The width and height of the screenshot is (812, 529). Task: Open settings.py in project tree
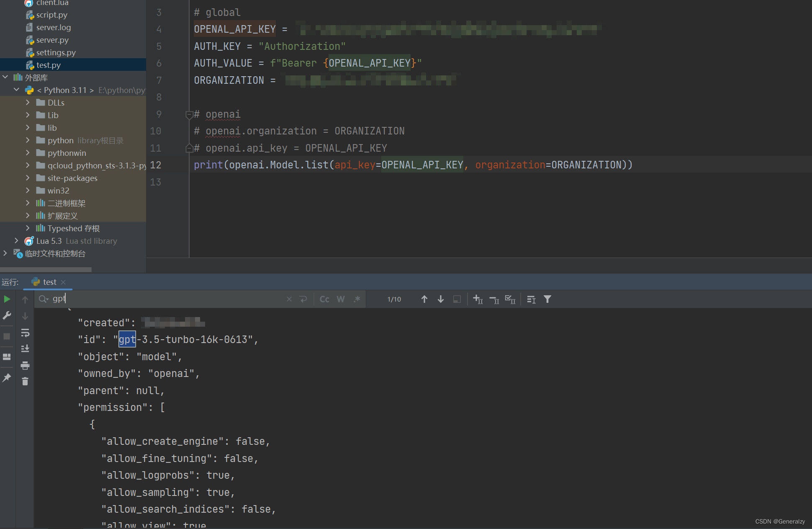(56, 53)
